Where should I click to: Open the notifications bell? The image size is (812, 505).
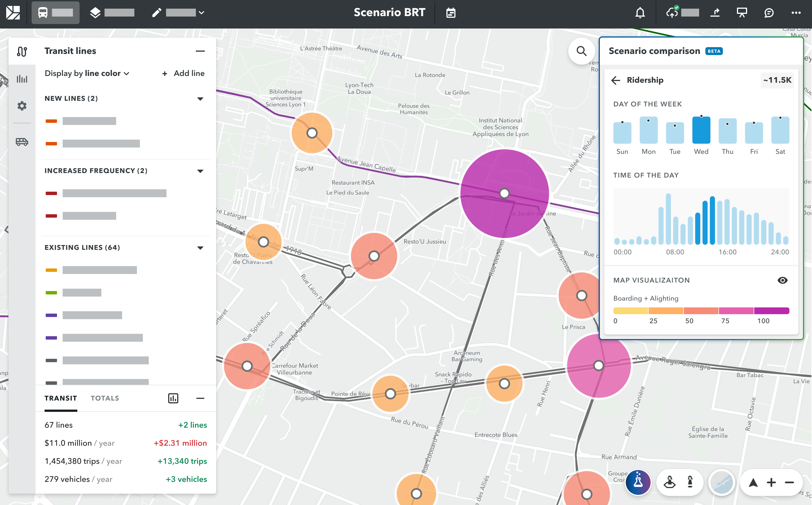click(x=640, y=13)
